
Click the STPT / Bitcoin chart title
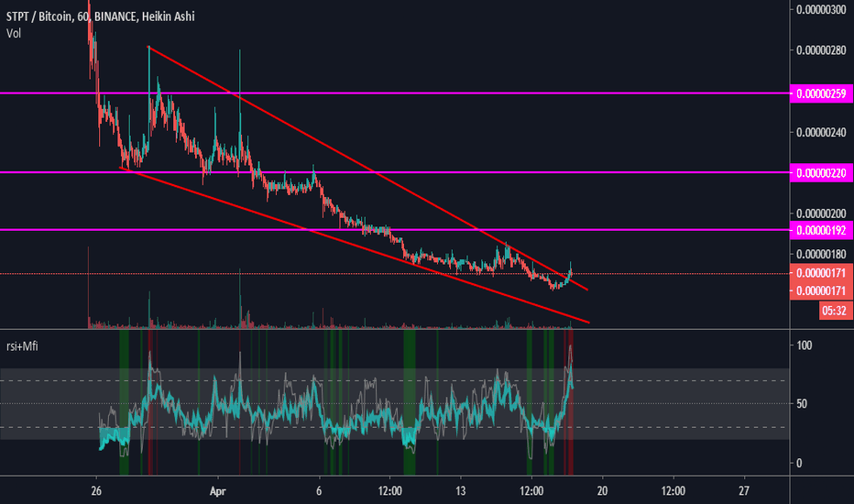pos(100,16)
